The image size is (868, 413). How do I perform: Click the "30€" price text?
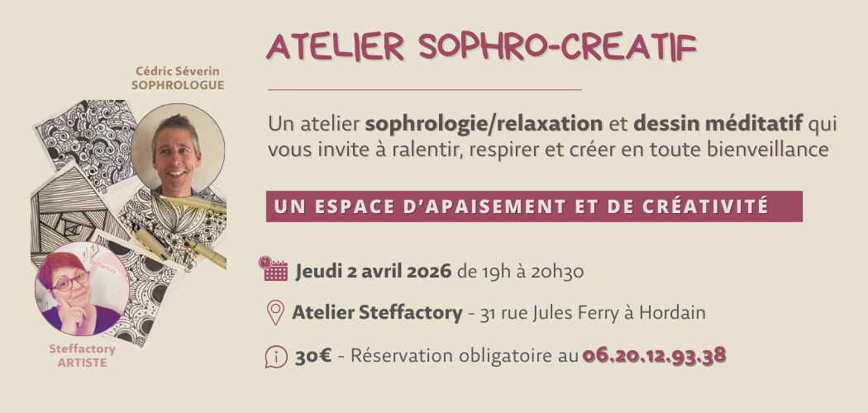313,356
